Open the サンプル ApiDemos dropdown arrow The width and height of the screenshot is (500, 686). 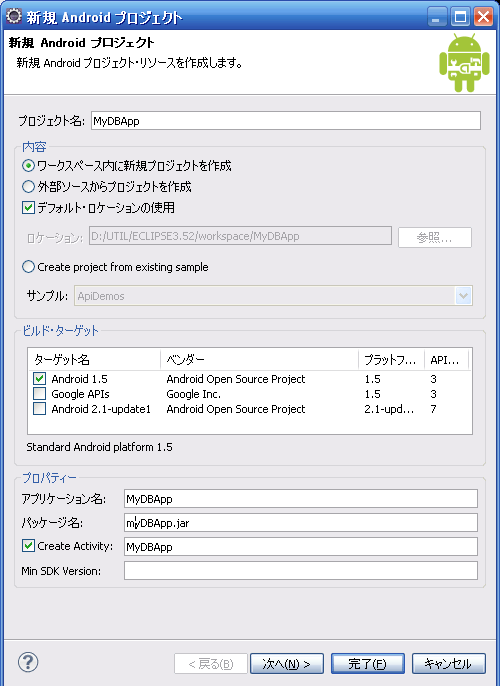tap(463, 296)
